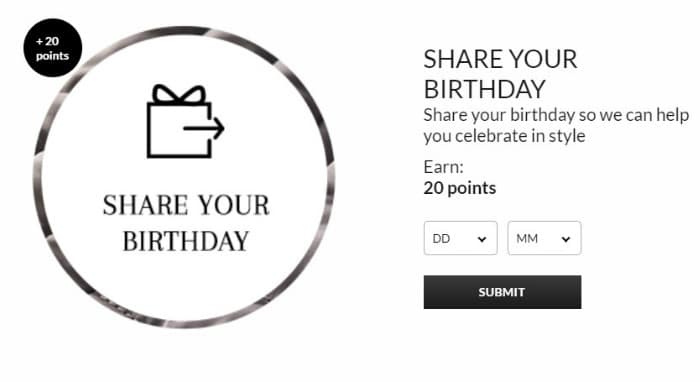The height and width of the screenshot is (382, 700).
Task: Click the birthday description paragraph text
Action: click(556, 125)
